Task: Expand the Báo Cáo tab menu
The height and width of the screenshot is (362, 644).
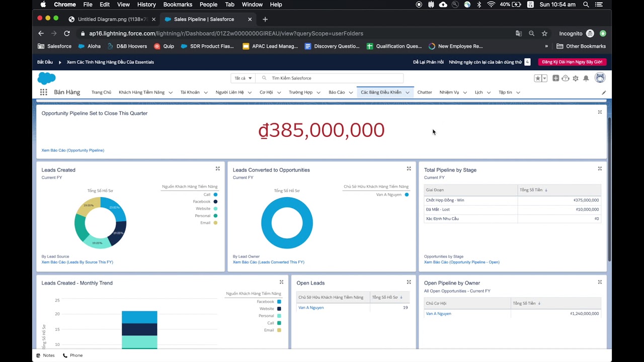Action: tap(351, 93)
